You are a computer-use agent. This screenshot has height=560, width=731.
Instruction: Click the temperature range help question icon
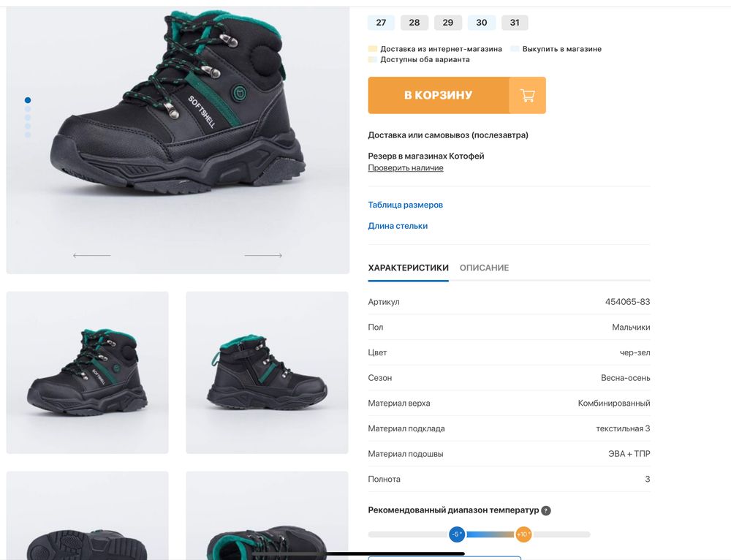(x=546, y=511)
